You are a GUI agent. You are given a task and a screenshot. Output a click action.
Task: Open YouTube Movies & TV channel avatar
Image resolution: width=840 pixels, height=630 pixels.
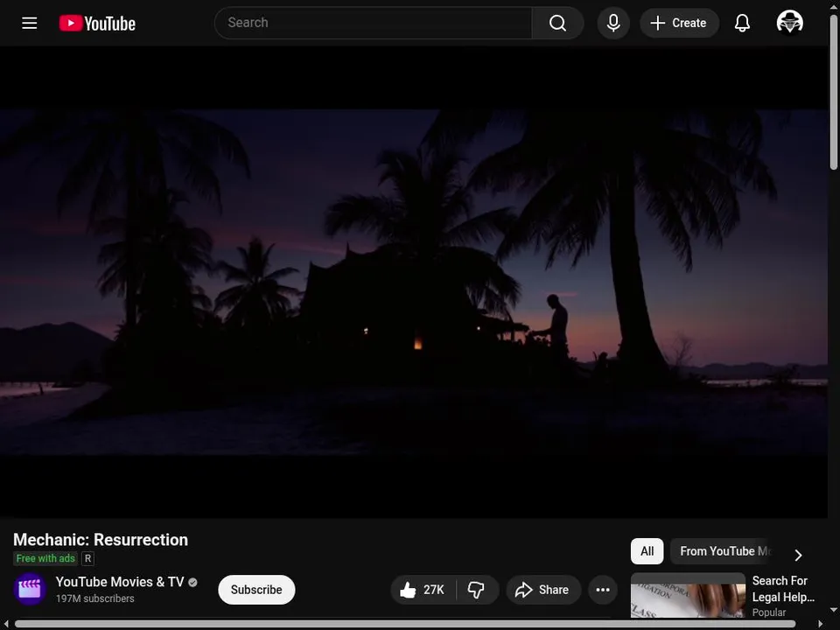point(30,589)
